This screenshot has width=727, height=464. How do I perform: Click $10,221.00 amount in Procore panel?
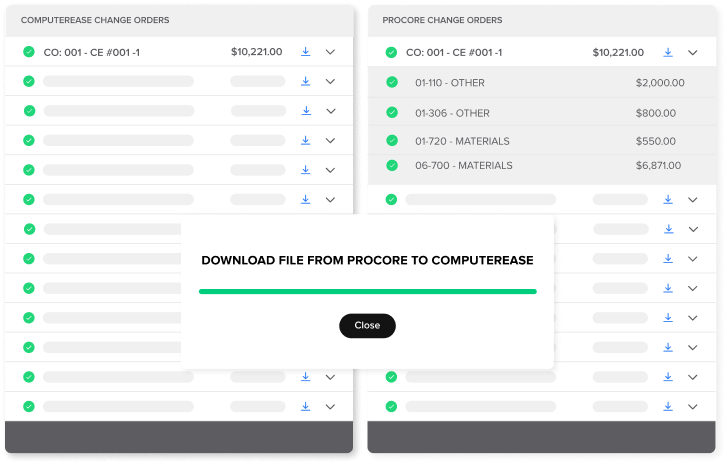[618, 53]
